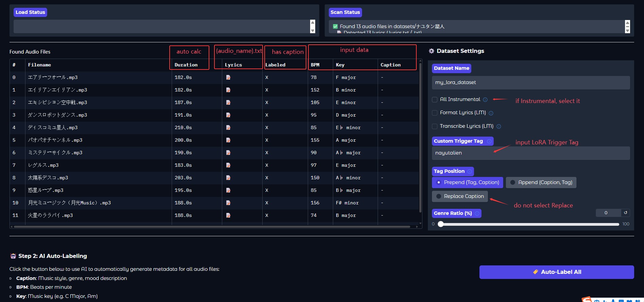The width and height of the screenshot is (644, 302).
Task: Open lyrics file icon for パオパオチャンネル.mp3
Action: pyautogui.click(x=228, y=140)
